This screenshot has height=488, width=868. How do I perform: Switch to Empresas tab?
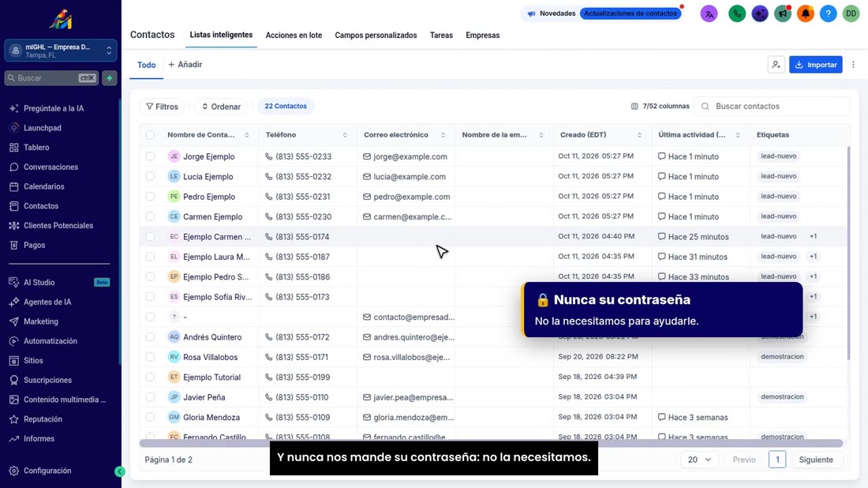coord(483,36)
